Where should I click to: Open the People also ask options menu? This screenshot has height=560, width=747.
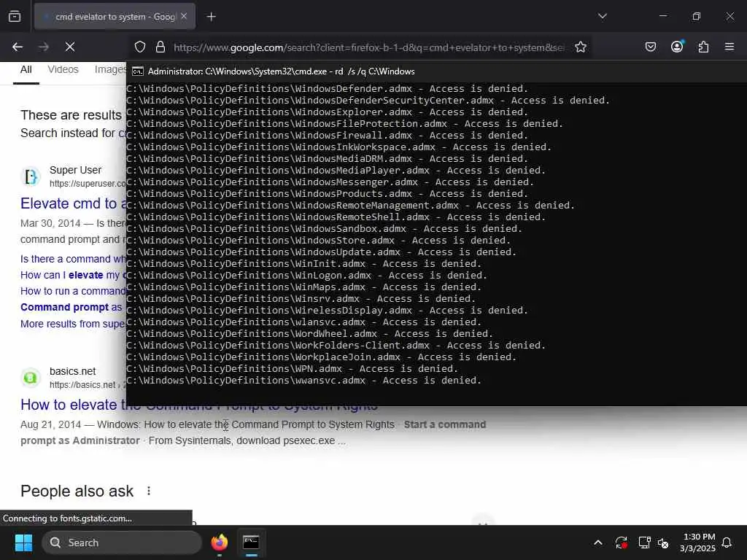pos(149,491)
